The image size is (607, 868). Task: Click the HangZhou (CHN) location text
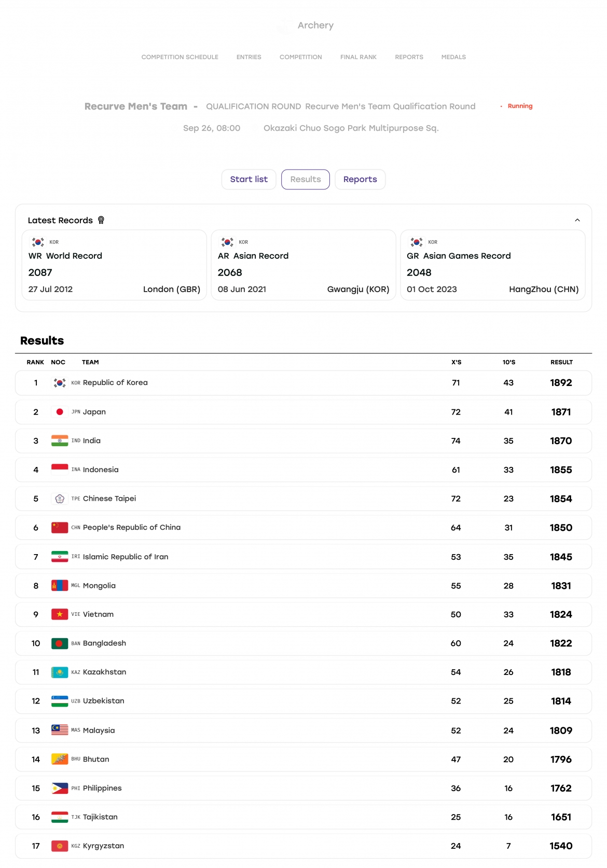[544, 290]
